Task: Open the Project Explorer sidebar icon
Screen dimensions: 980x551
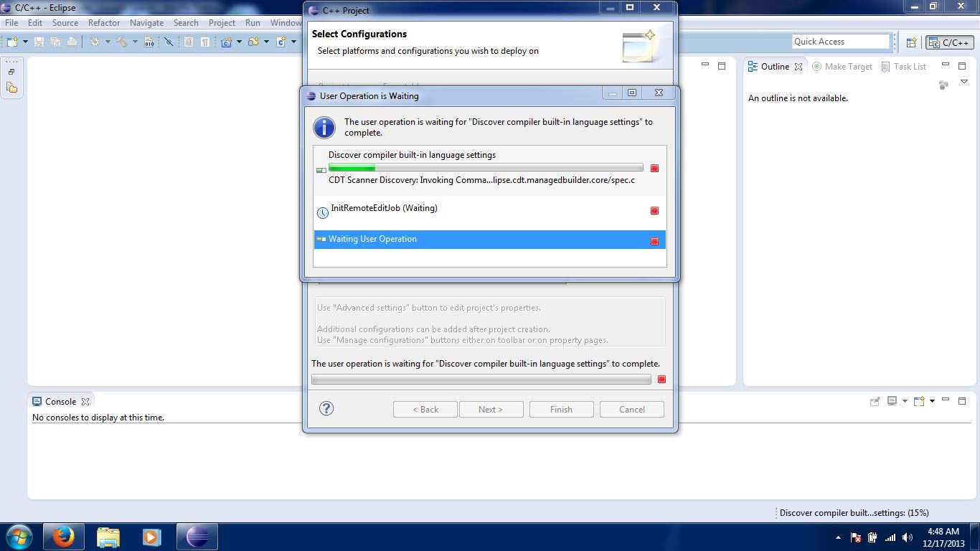Action: point(11,88)
